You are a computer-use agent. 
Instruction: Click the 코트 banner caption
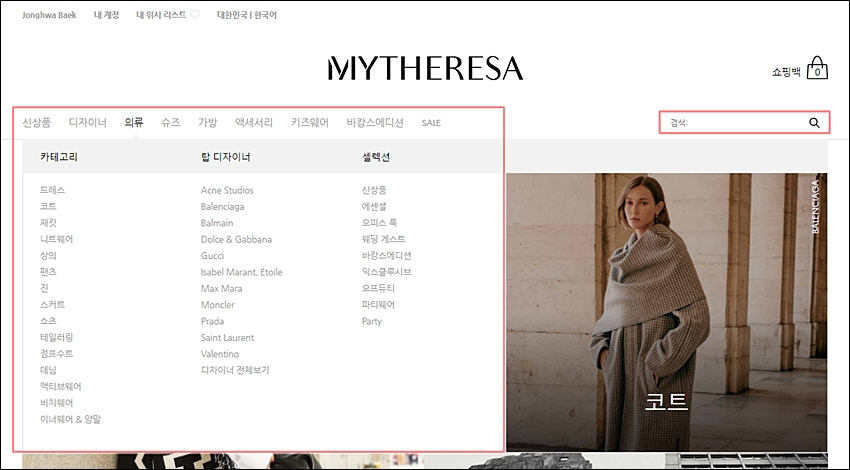pyautogui.click(x=666, y=401)
